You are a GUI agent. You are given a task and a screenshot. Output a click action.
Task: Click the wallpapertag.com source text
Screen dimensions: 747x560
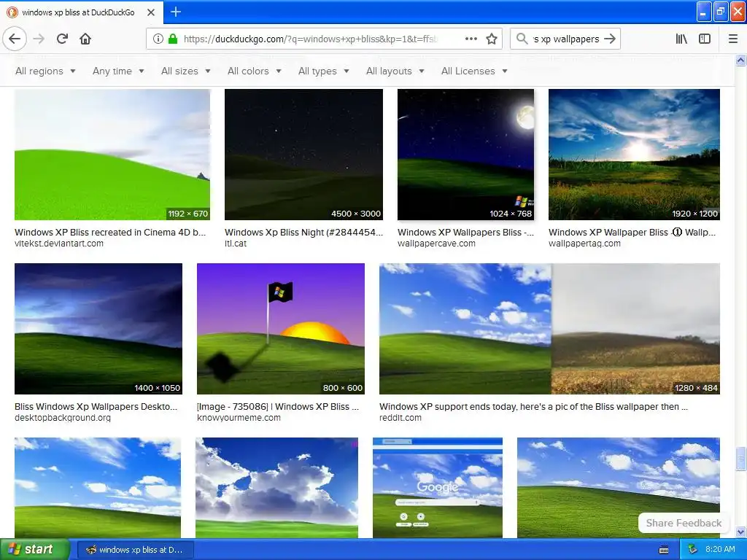(x=584, y=244)
